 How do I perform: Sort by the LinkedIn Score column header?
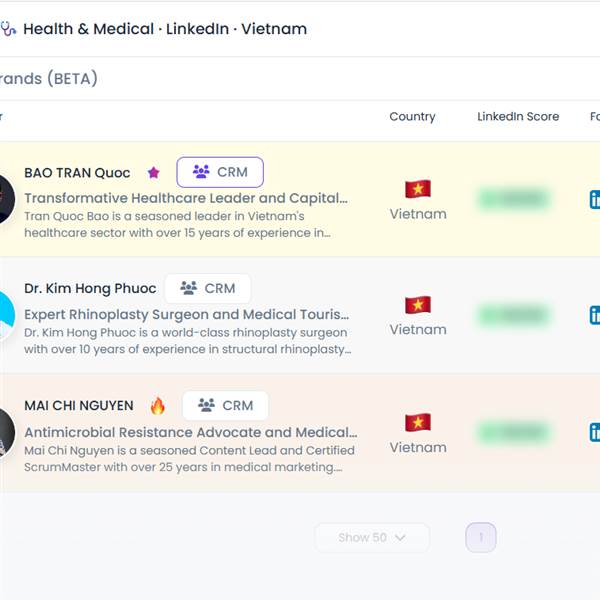point(518,116)
